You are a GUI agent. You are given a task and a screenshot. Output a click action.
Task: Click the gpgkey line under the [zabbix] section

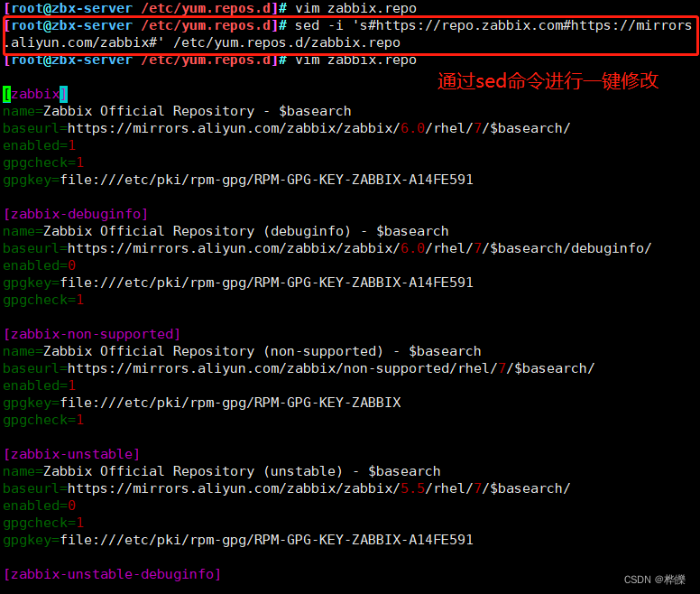(x=238, y=180)
